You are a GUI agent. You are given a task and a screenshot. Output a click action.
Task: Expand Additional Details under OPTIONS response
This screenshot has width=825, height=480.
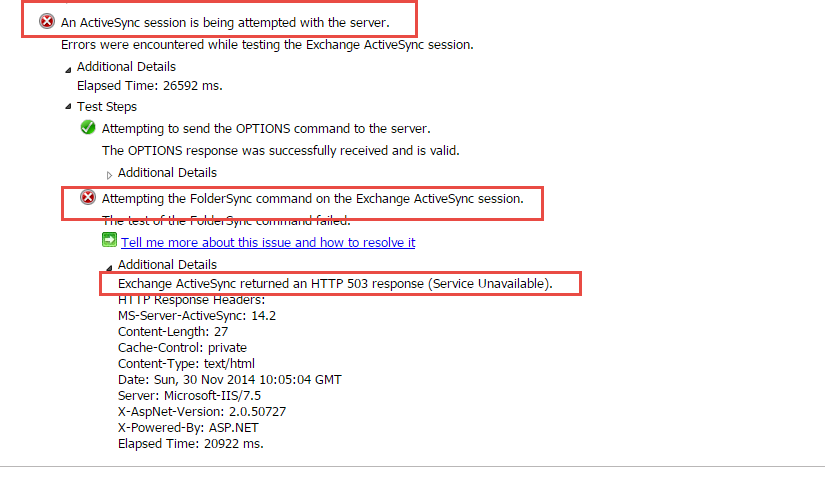point(109,175)
